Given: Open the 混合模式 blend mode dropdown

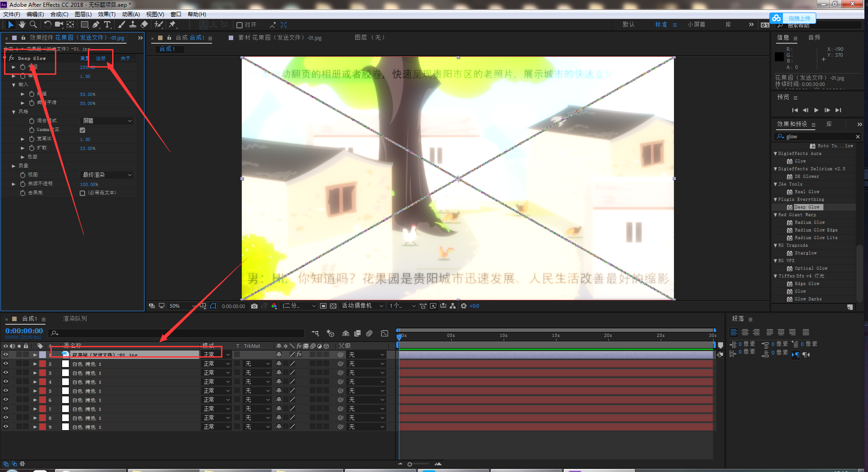Looking at the screenshot, I should pyautogui.click(x=107, y=121).
